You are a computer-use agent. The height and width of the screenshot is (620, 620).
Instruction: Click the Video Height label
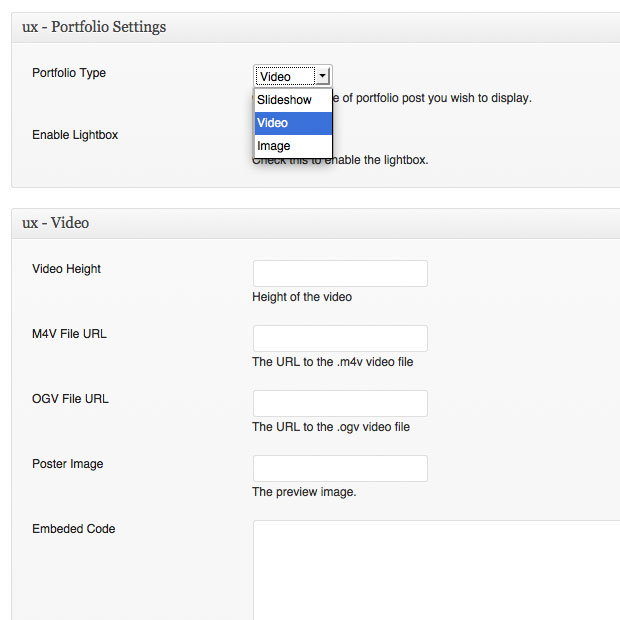(67, 269)
